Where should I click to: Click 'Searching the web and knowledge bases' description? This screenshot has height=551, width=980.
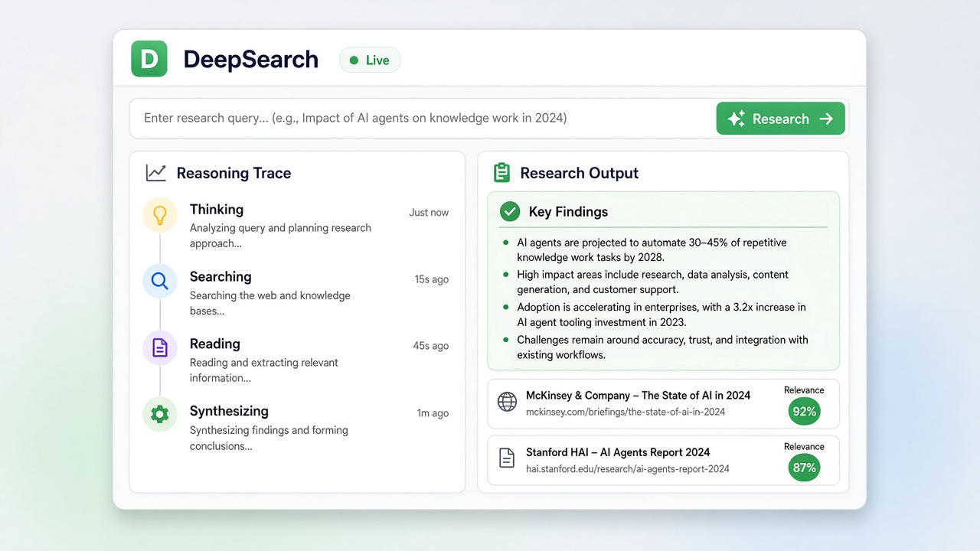[270, 303]
